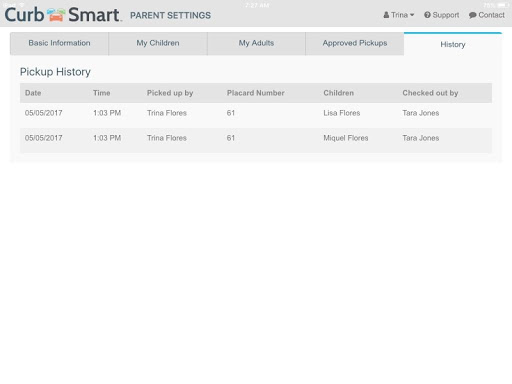Click the CurbSmart car logo icon
The image size is (512, 384).
[x=56, y=15]
